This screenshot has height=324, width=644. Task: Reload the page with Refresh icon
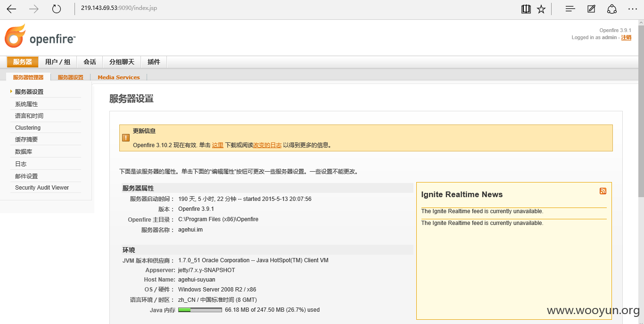pyautogui.click(x=57, y=9)
